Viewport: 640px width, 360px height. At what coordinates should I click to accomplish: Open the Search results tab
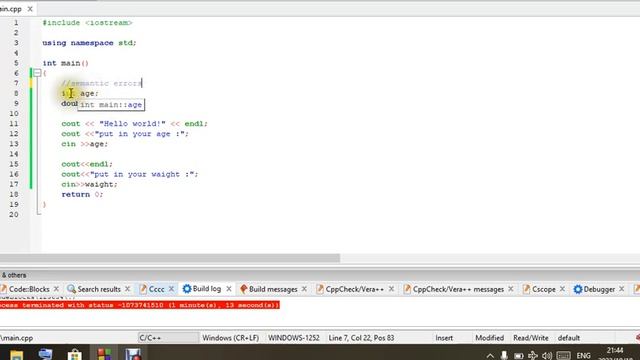coord(99,289)
